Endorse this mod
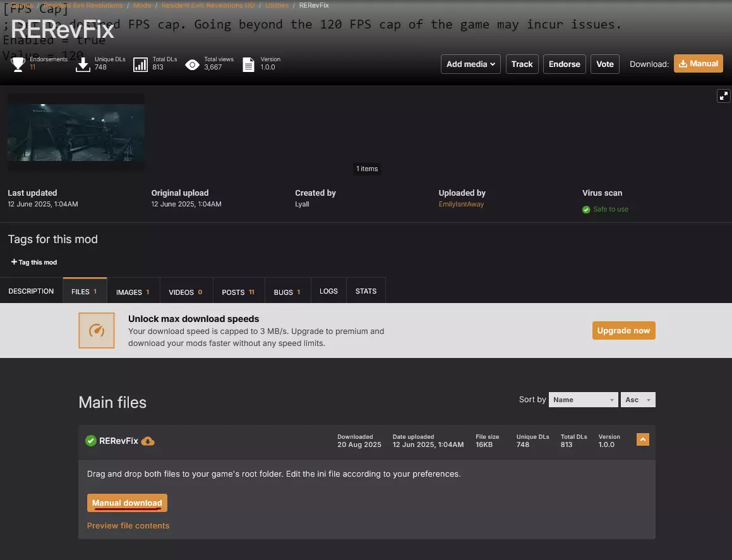This screenshot has width=732, height=560. pos(565,64)
